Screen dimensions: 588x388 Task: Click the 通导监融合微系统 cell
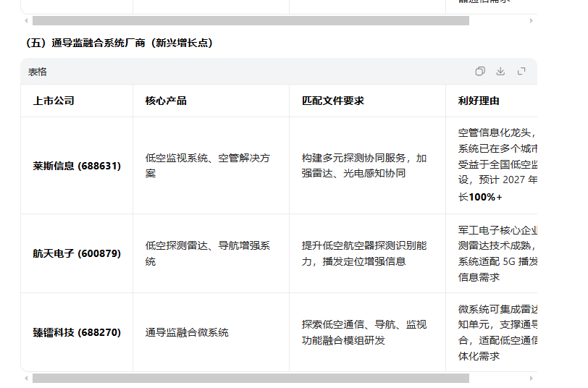click(211, 332)
